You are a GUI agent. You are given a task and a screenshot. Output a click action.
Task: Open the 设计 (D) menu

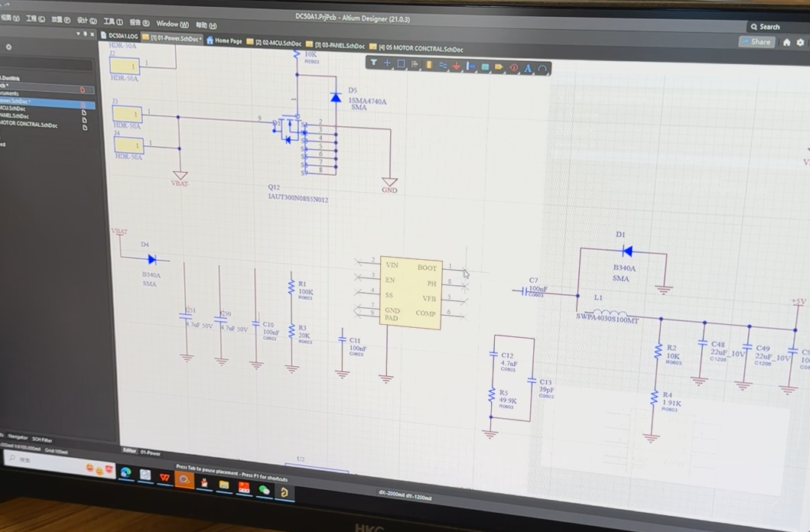point(86,21)
